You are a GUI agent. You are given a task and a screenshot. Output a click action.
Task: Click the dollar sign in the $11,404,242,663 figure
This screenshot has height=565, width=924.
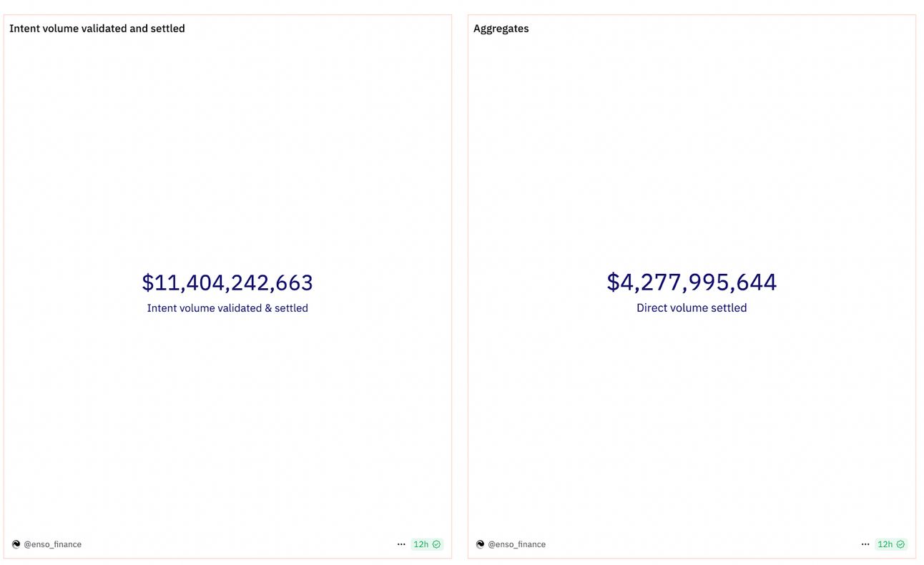point(148,282)
